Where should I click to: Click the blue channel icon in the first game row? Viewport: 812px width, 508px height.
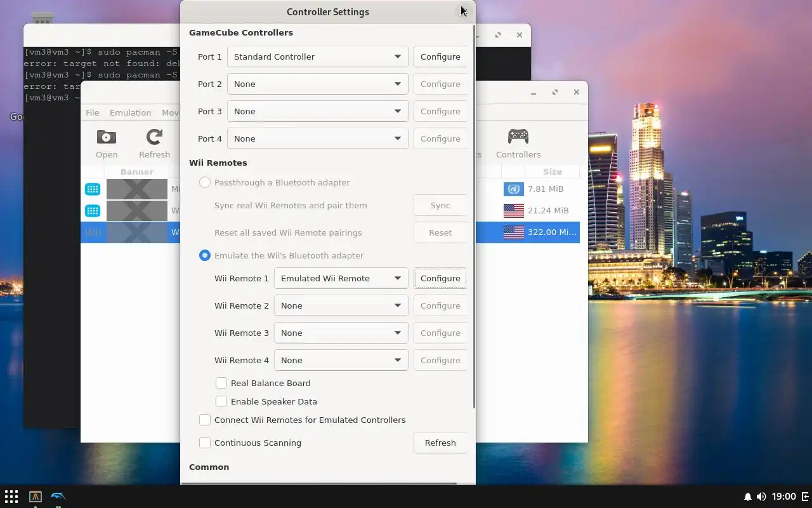coord(93,189)
